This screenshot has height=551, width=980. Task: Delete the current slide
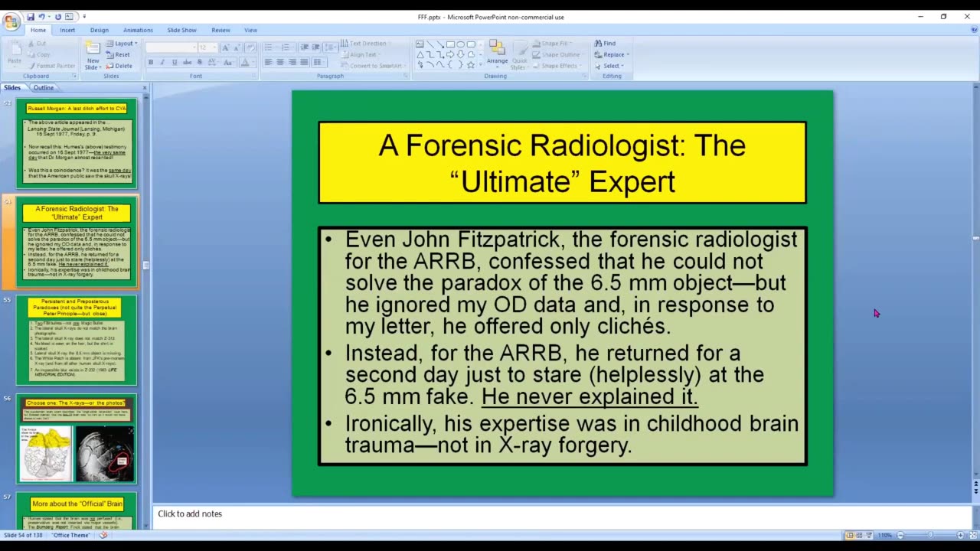pyautogui.click(x=119, y=66)
